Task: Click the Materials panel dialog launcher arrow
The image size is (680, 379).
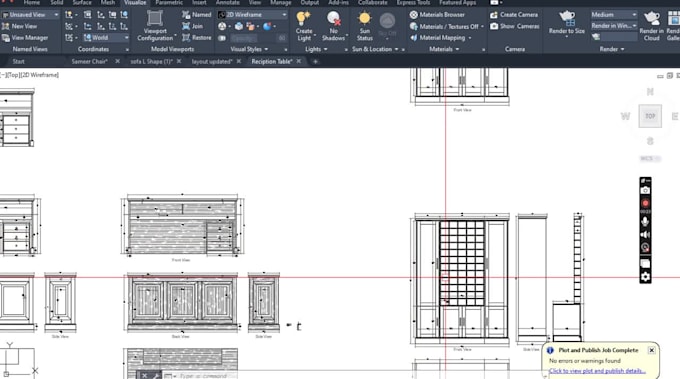Action: pos(484,50)
